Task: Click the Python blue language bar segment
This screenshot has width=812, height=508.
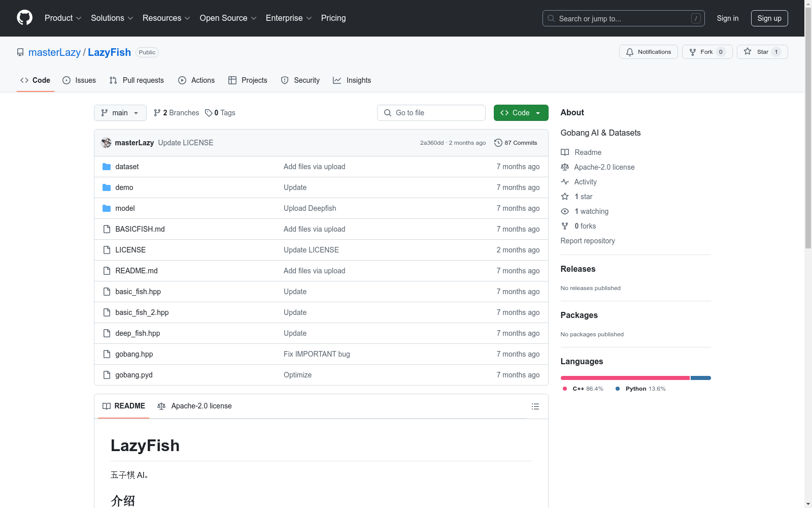Action: tap(701, 378)
